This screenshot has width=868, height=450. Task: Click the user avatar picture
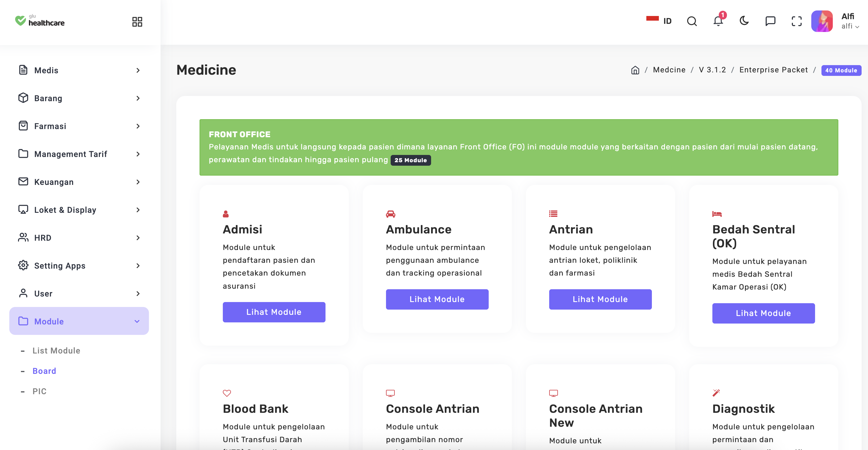point(822,21)
